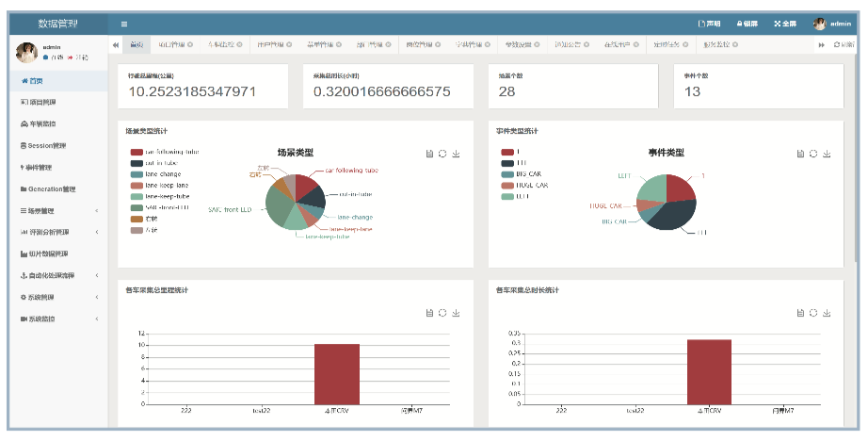
Task: Open Generation管理 folder icon in sidebar
Action: [x=24, y=188]
